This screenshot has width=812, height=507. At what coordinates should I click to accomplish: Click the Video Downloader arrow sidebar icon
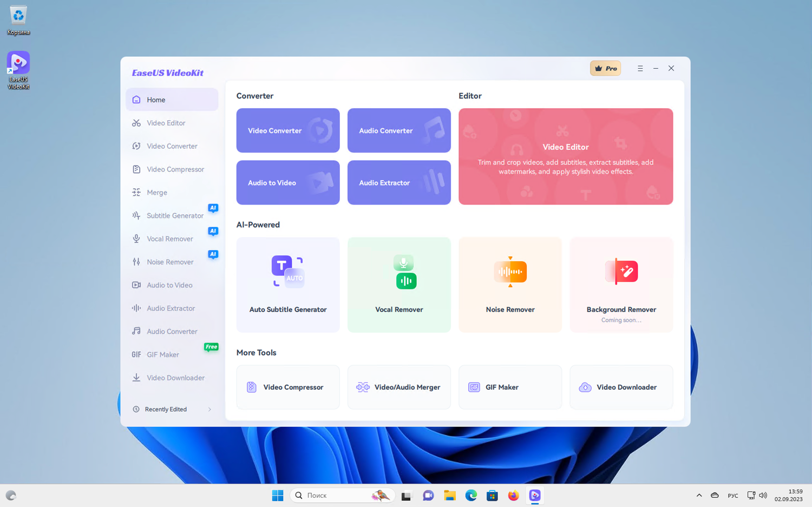tap(136, 378)
